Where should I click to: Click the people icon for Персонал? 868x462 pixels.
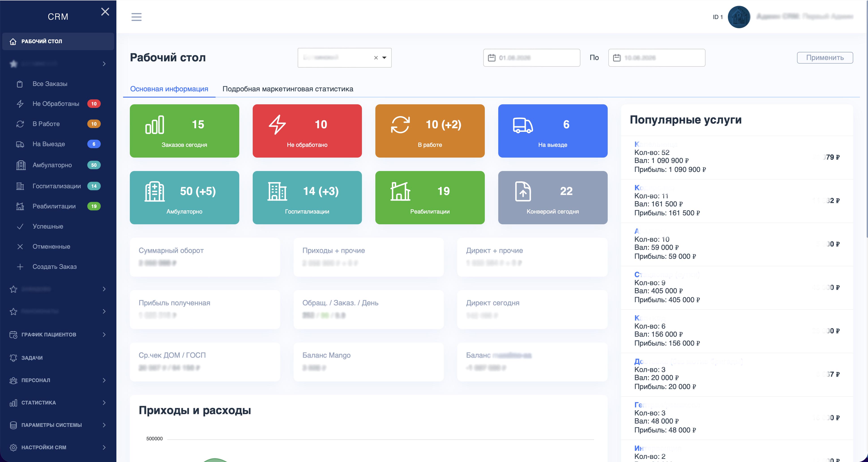[13, 381]
